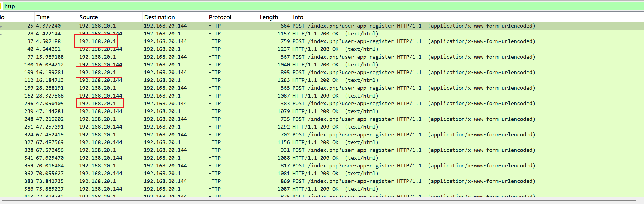The image size is (644, 204).
Task: Sort packets by the Time column header
Action: pyautogui.click(x=43, y=17)
